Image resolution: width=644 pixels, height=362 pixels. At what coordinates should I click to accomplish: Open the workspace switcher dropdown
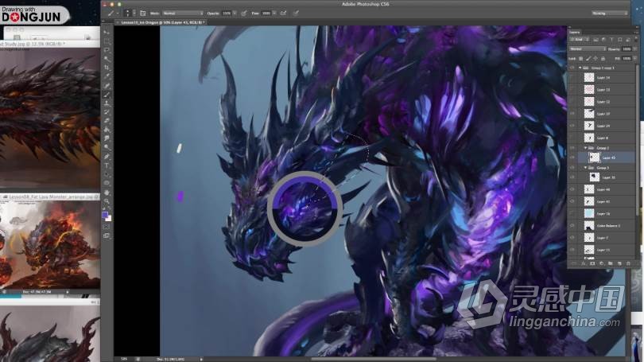(610, 14)
